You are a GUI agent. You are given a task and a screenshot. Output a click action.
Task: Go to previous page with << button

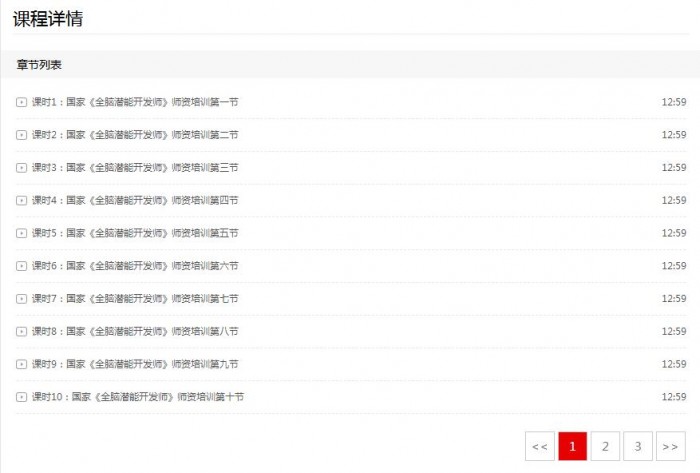pos(540,446)
